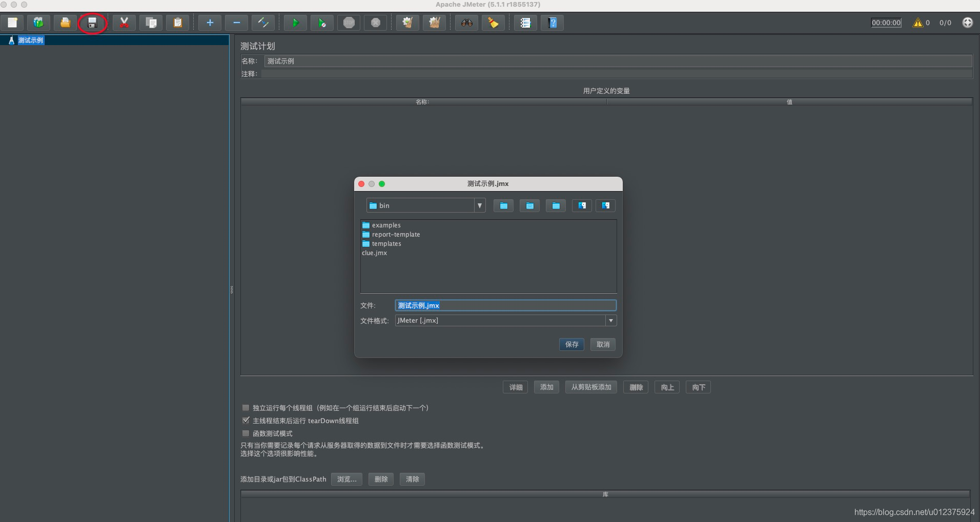Click the Toggle enable/disable icon
Viewport: 980px width, 522px height.
pyautogui.click(x=263, y=23)
